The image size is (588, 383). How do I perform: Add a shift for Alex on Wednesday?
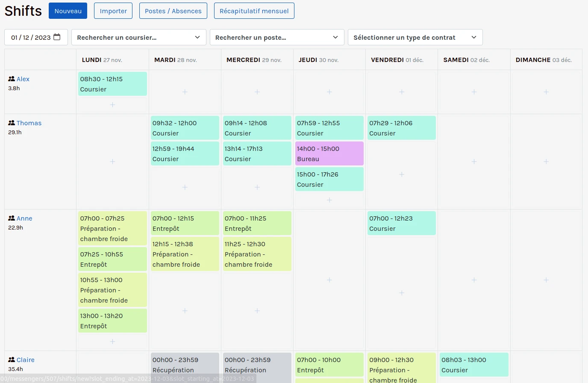coord(257,92)
